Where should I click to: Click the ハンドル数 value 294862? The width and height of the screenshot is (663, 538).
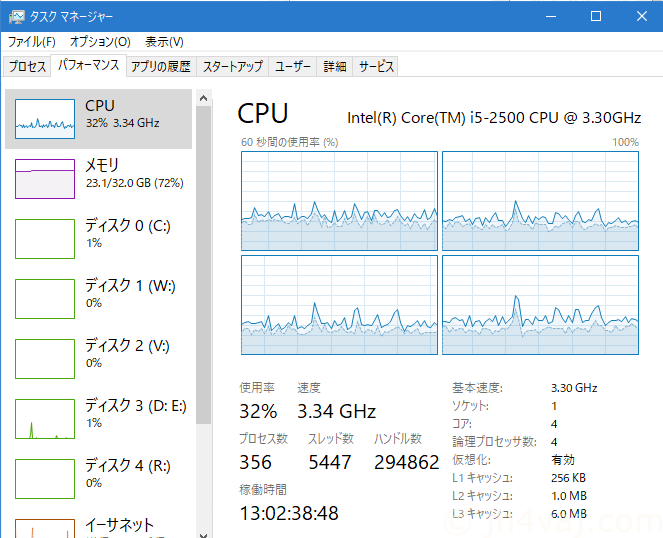pos(407,462)
